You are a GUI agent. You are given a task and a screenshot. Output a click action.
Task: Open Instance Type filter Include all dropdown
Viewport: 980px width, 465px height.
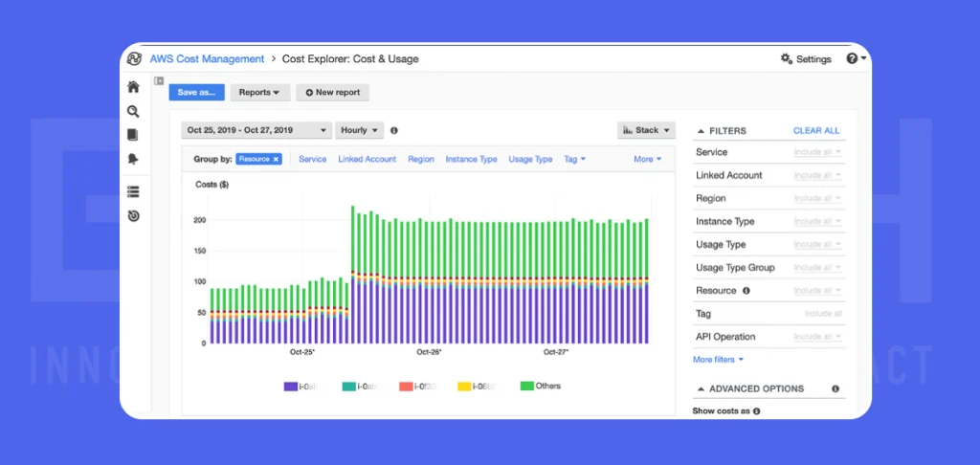click(817, 221)
